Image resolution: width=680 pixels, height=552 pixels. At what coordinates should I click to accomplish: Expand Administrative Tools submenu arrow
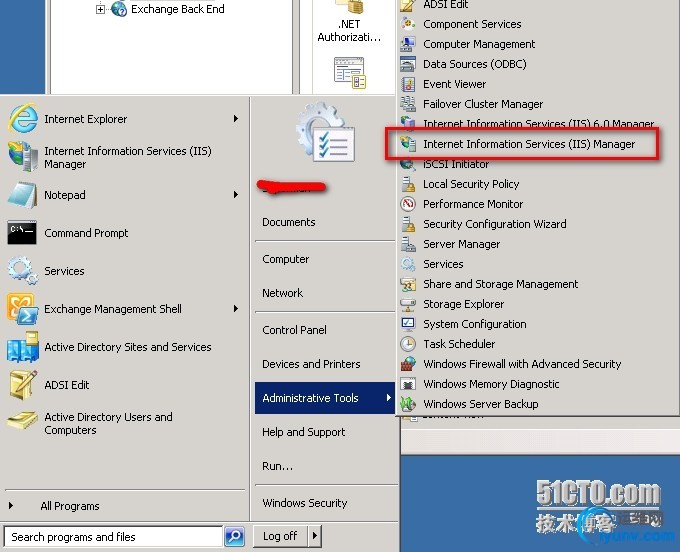[x=389, y=398]
